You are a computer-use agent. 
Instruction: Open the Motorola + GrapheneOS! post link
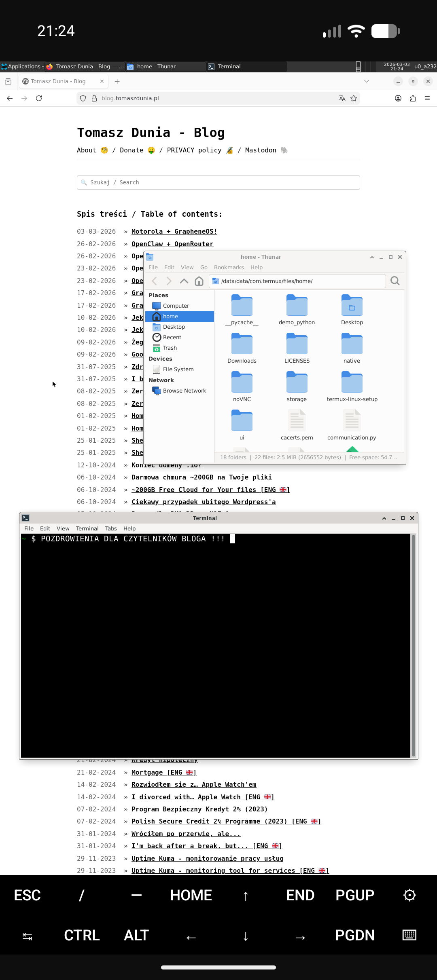(x=174, y=231)
